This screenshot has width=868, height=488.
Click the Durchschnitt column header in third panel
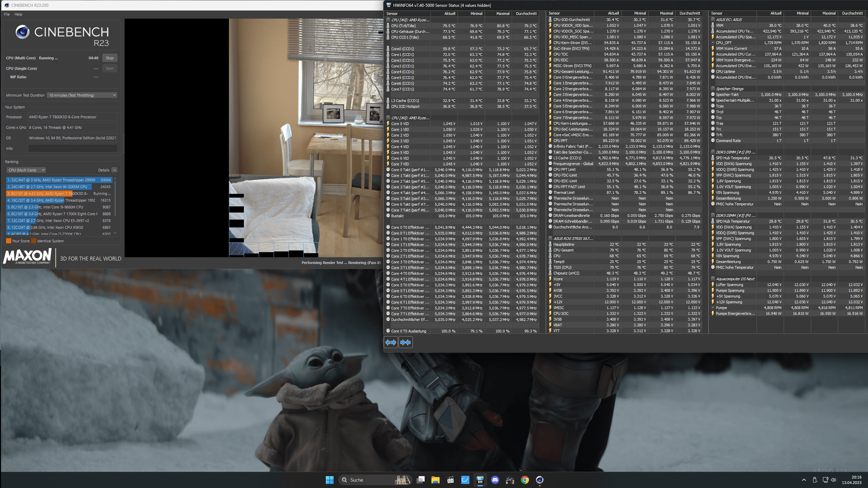coord(852,13)
